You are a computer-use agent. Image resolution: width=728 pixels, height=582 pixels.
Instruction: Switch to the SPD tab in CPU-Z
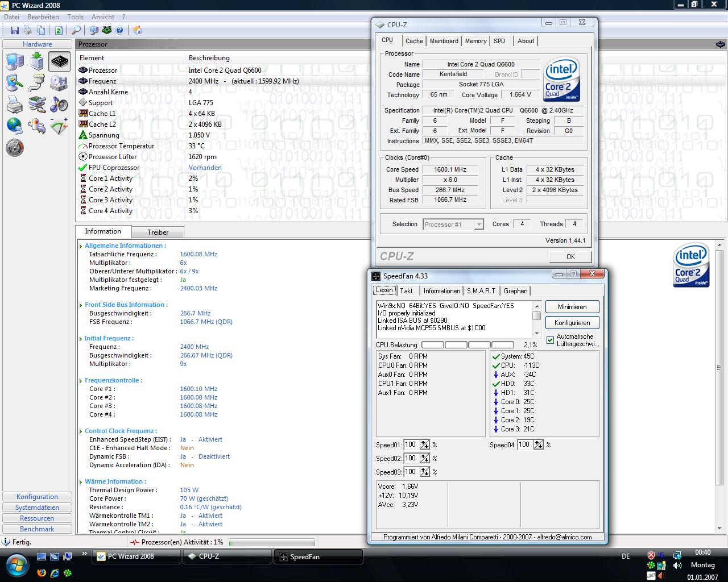click(x=499, y=41)
